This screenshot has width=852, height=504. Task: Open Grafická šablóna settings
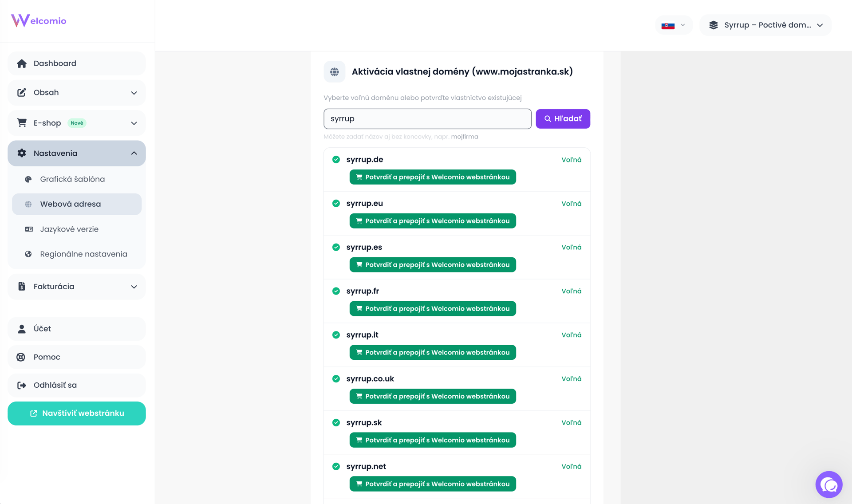pos(72,179)
